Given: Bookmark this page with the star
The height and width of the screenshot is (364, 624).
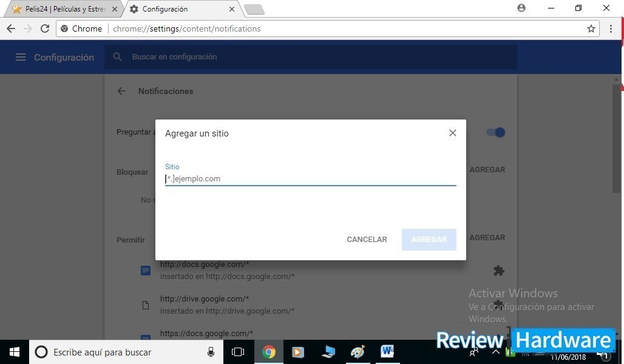Looking at the screenshot, I should click(x=591, y=29).
